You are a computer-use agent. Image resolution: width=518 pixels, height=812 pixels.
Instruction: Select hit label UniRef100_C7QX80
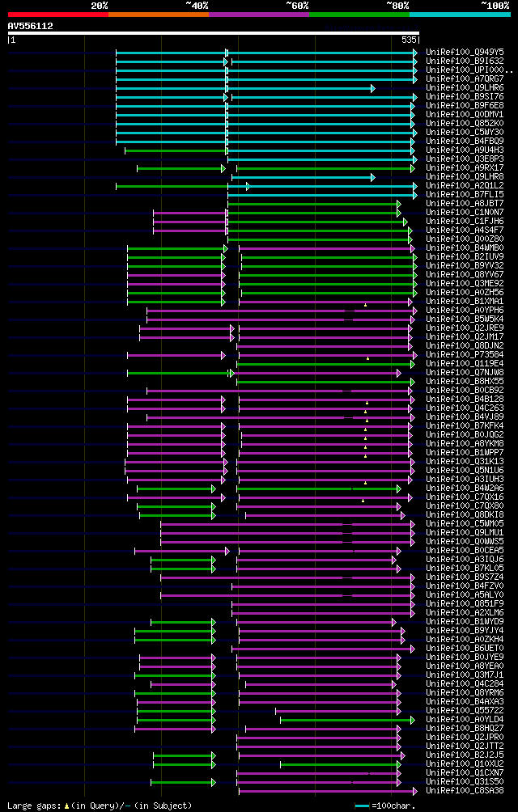465,506
